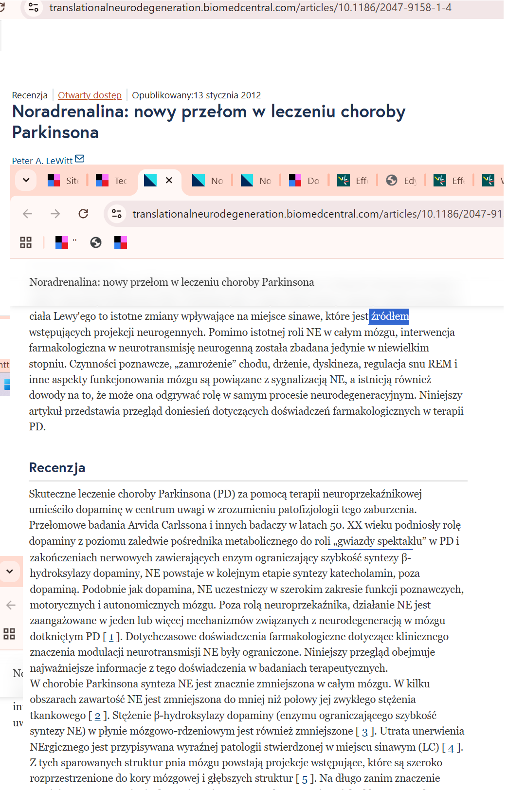
Task: Open the "Otwarty dostęp" link
Action: coord(90,95)
